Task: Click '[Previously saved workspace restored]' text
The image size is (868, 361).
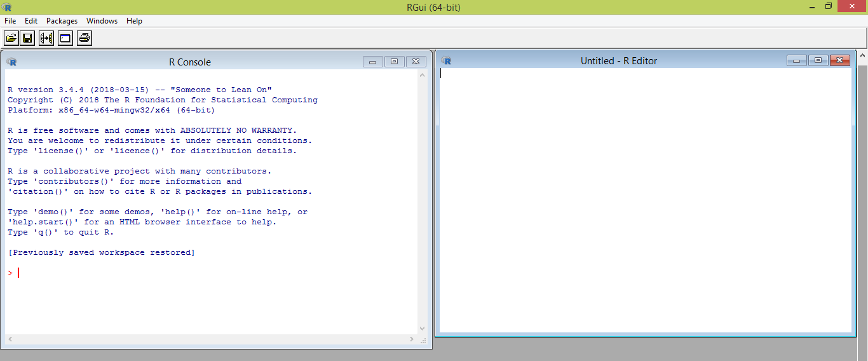Action: pos(102,252)
